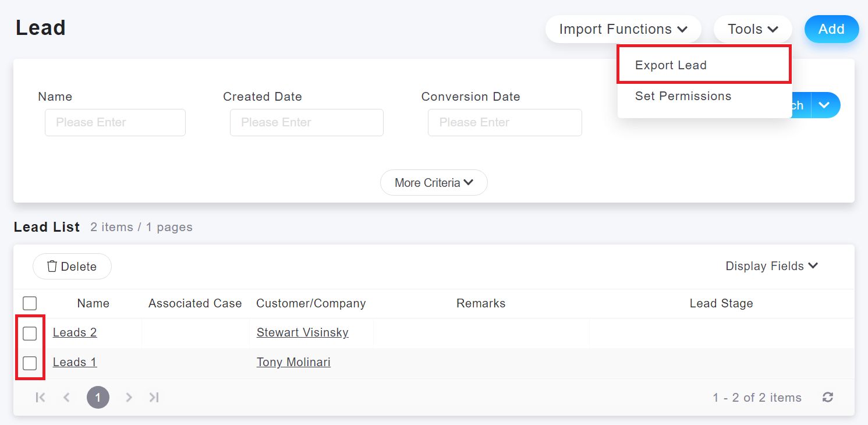Click the trash Delete button

[72, 267]
